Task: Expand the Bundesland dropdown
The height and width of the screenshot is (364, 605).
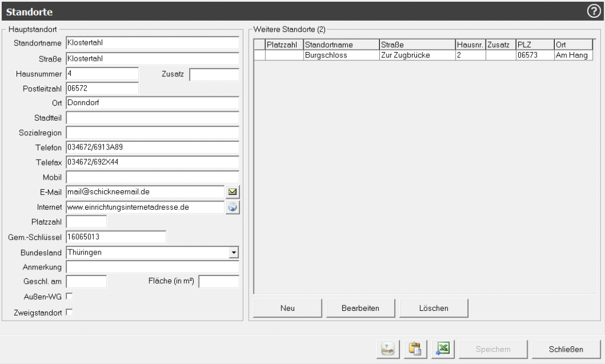Action: point(234,252)
